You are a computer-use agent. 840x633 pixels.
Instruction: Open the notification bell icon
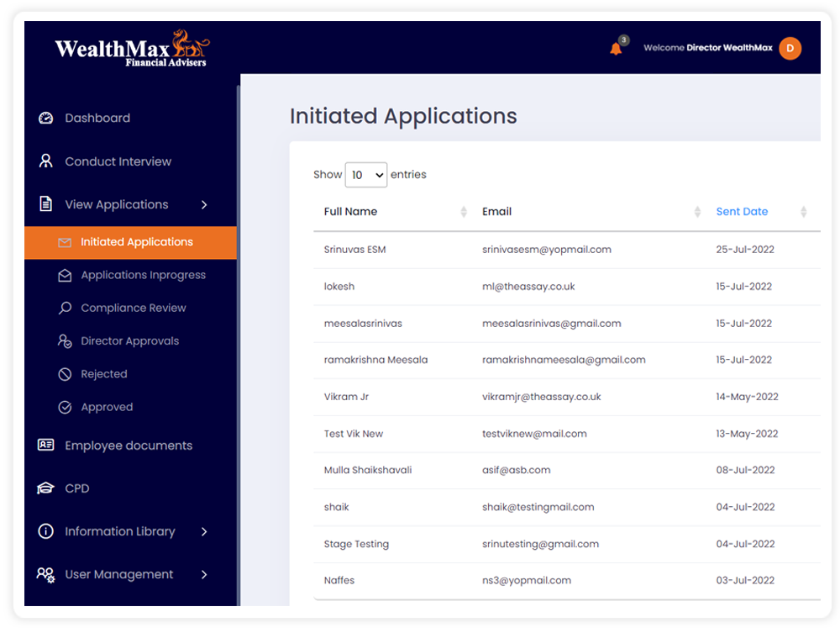tap(616, 49)
